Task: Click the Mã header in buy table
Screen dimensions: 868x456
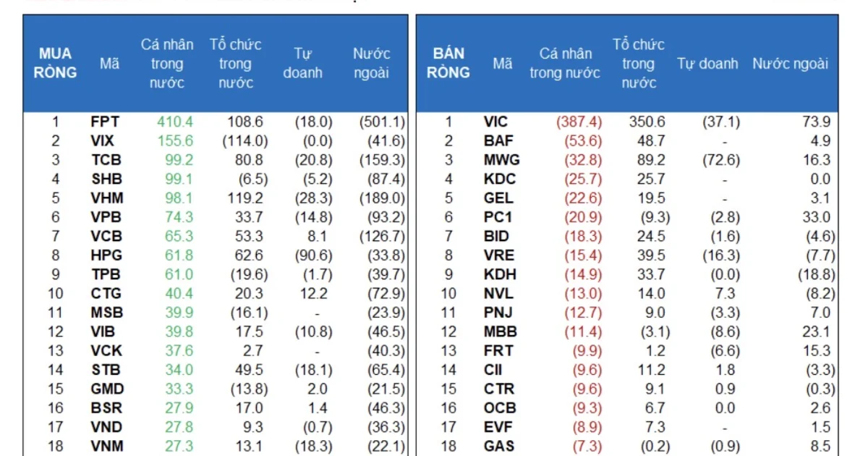Action: click(109, 64)
